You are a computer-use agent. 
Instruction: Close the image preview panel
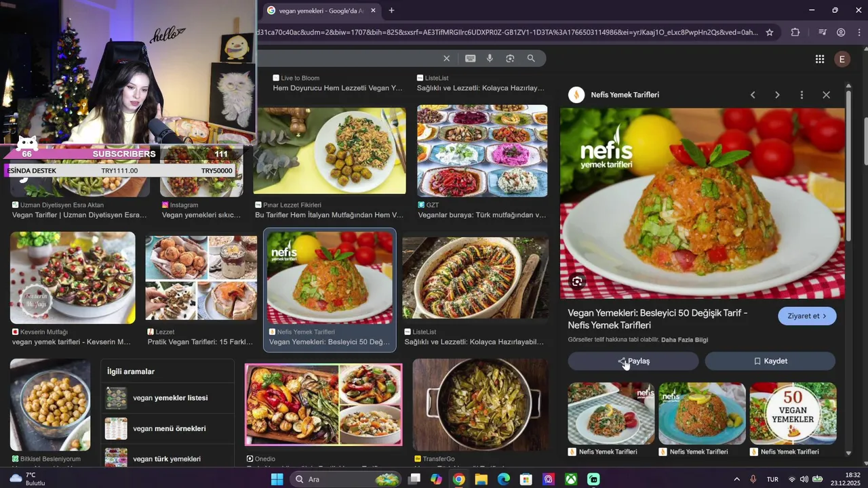(826, 95)
